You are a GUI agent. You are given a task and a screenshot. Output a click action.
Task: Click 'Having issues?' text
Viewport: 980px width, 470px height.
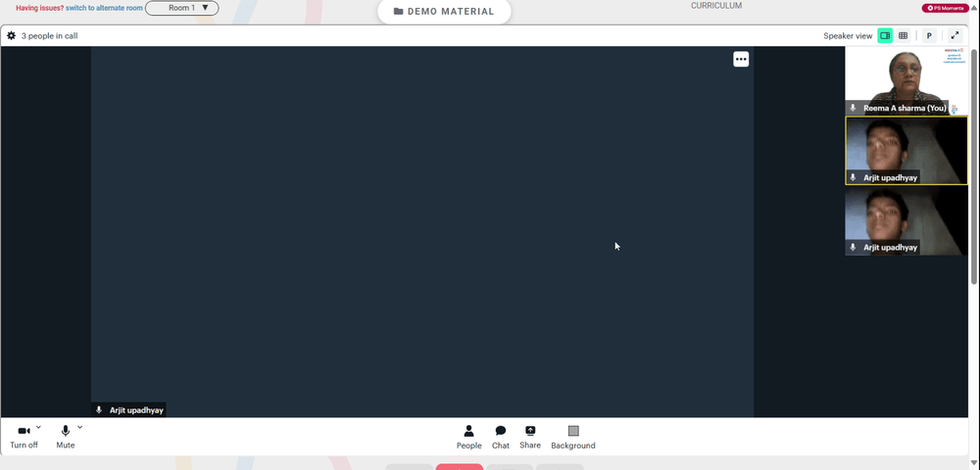tap(39, 8)
